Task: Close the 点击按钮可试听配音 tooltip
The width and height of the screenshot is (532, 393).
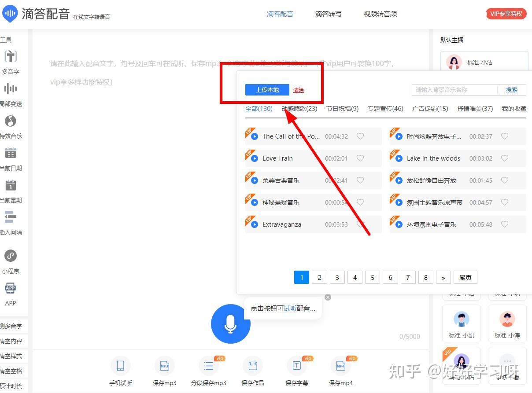Action: click(328, 298)
